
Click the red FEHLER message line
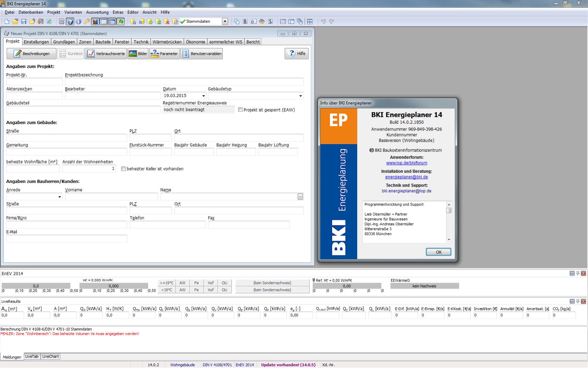click(x=70, y=334)
